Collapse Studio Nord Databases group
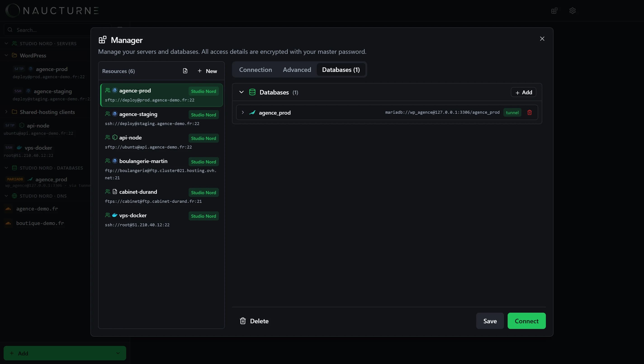 click(7, 168)
